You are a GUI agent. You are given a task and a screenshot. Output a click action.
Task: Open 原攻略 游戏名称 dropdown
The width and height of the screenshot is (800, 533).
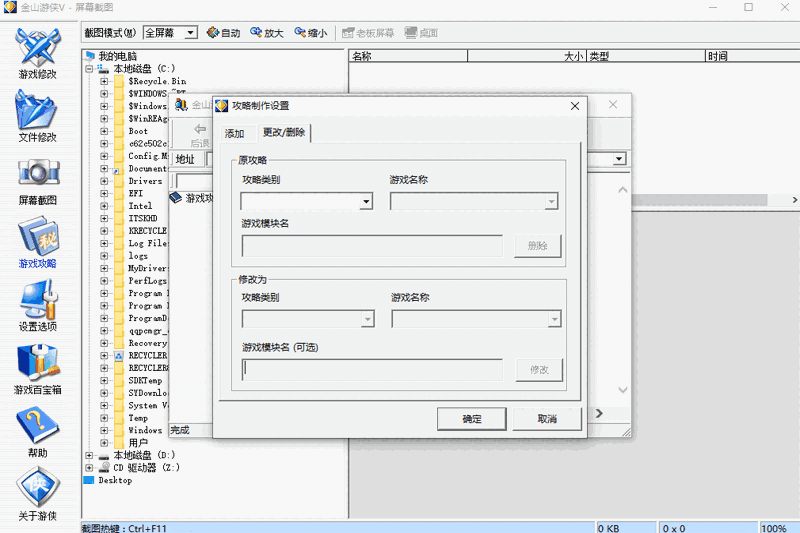click(551, 201)
